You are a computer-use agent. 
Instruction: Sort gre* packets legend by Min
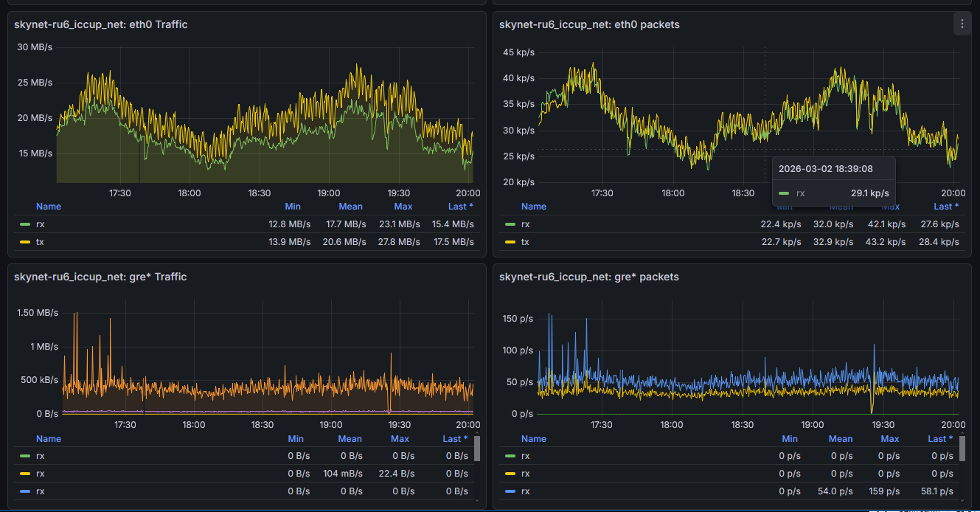tap(790, 439)
